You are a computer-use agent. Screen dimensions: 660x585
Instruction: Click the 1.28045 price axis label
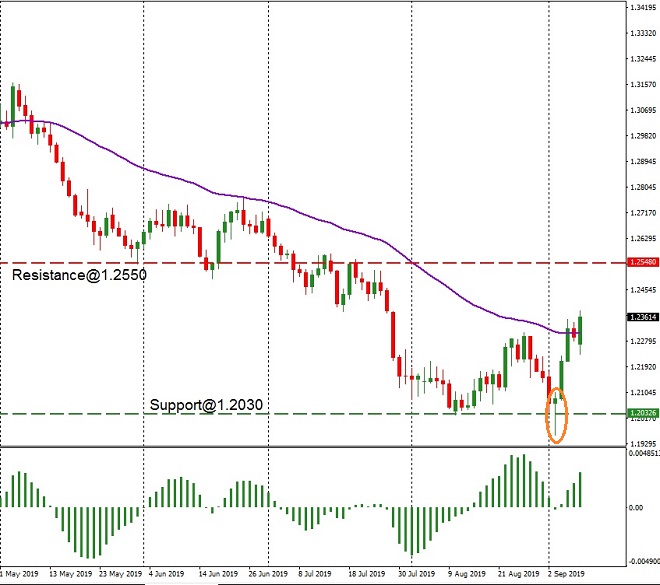click(x=643, y=187)
